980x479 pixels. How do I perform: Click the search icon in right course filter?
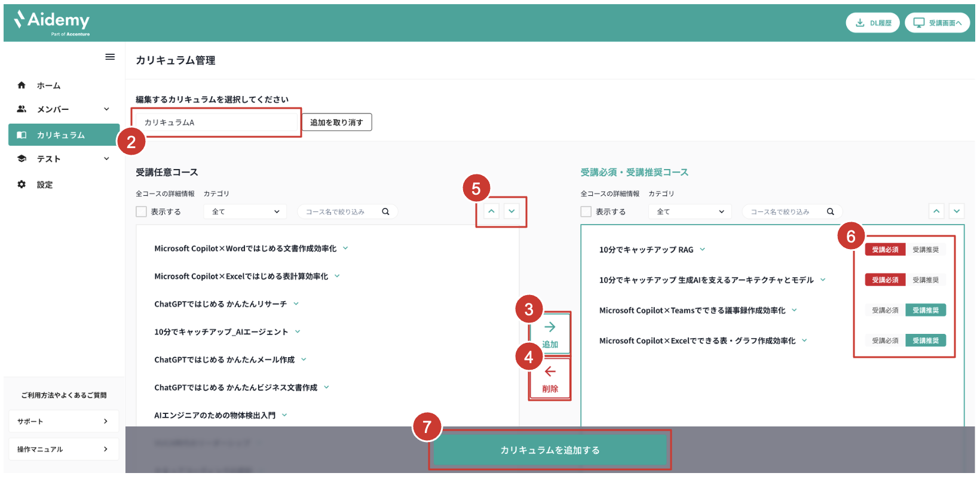[x=830, y=211]
